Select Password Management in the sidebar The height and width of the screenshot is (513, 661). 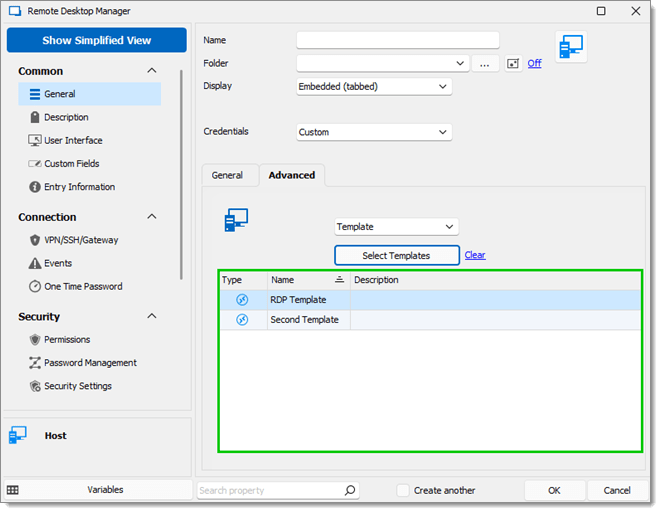pyautogui.click(x=90, y=363)
